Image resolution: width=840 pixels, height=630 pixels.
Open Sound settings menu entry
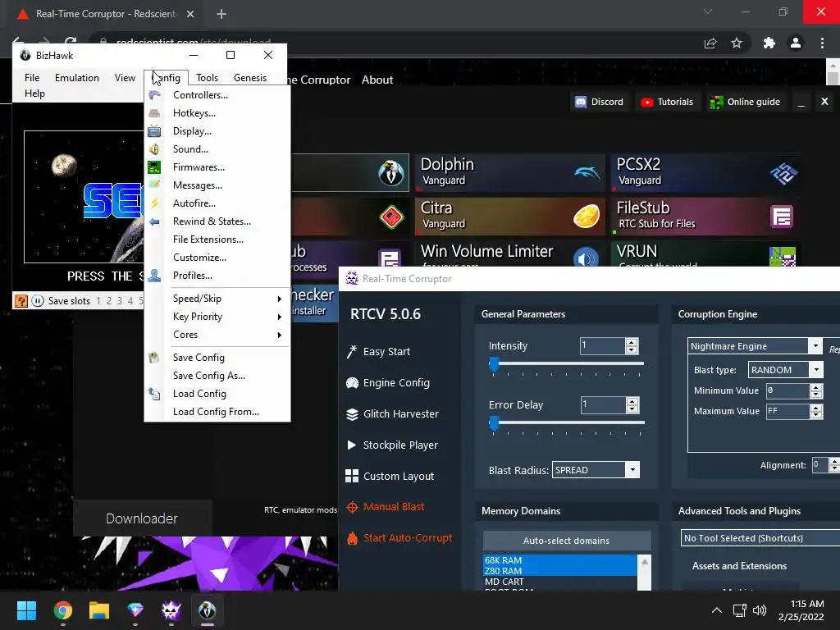pyautogui.click(x=217, y=149)
